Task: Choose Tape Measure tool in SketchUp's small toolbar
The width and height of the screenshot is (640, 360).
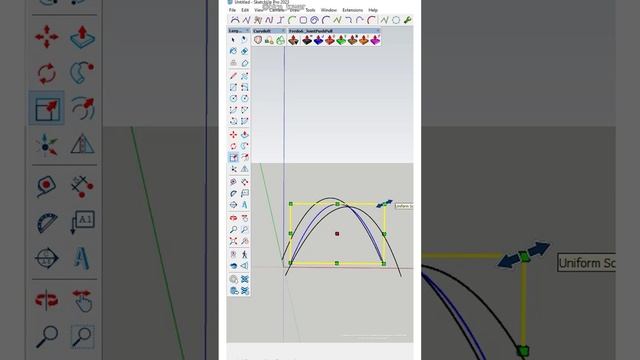Action: [x=233, y=182]
